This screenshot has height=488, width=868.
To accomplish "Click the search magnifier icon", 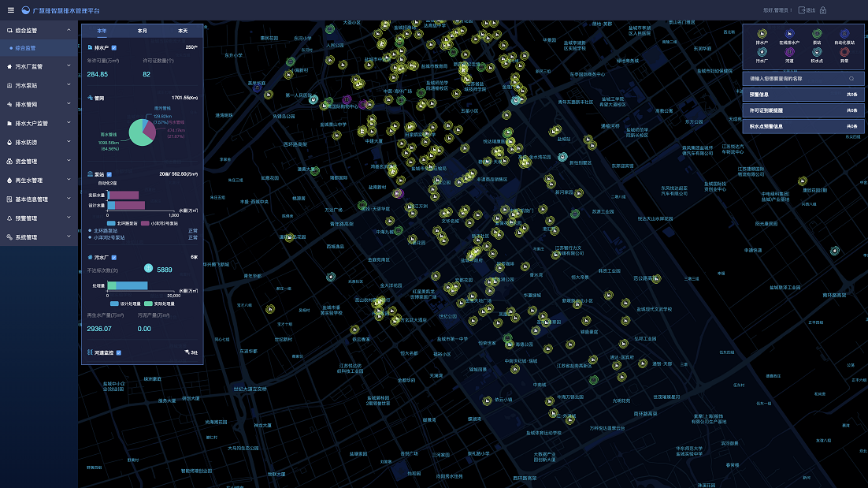I will click(851, 79).
